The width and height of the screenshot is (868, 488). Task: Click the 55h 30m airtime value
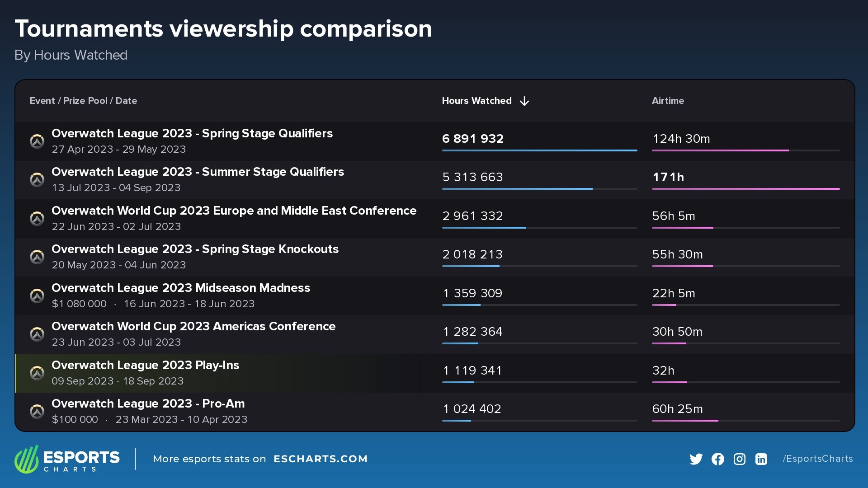click(x=677, y=254)
